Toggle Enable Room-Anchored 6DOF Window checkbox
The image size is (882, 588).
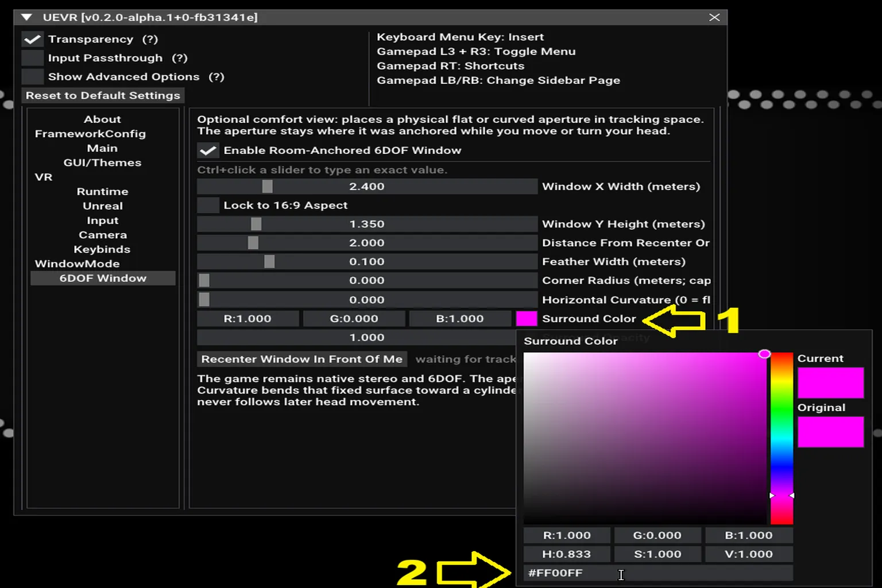tap(208, 150)
